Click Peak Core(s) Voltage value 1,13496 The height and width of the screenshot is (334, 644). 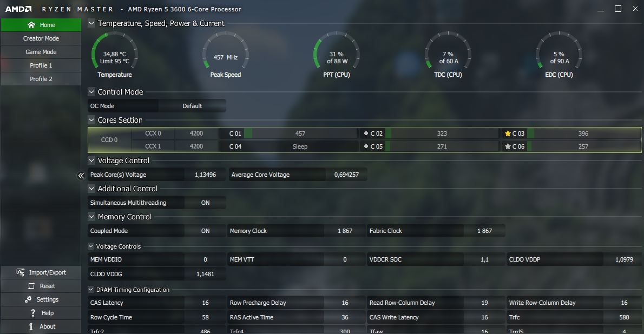(x=205, y=175)
